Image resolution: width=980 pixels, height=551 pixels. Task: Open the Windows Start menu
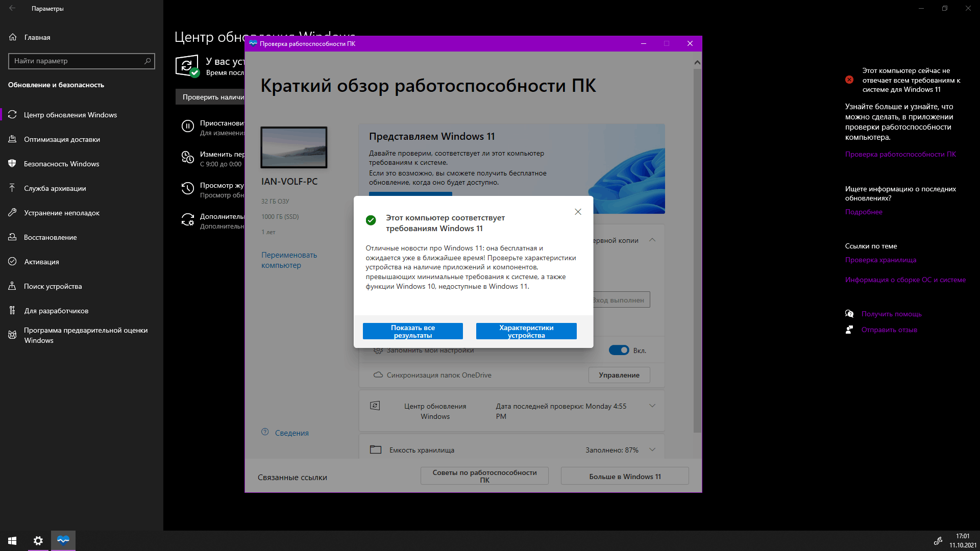(12, 541)
